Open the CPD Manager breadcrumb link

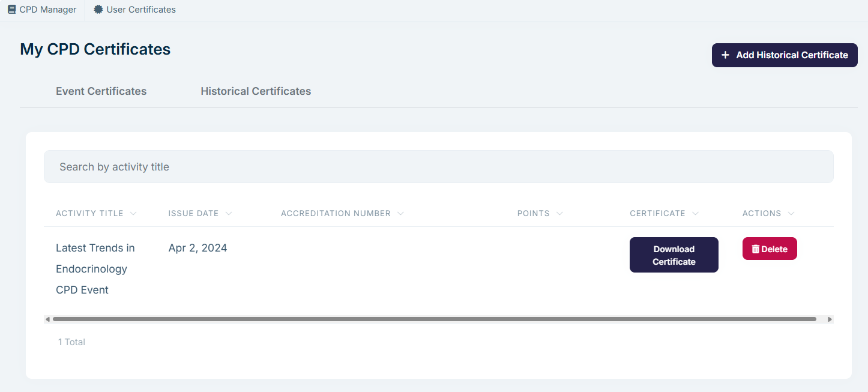[42, 10]
